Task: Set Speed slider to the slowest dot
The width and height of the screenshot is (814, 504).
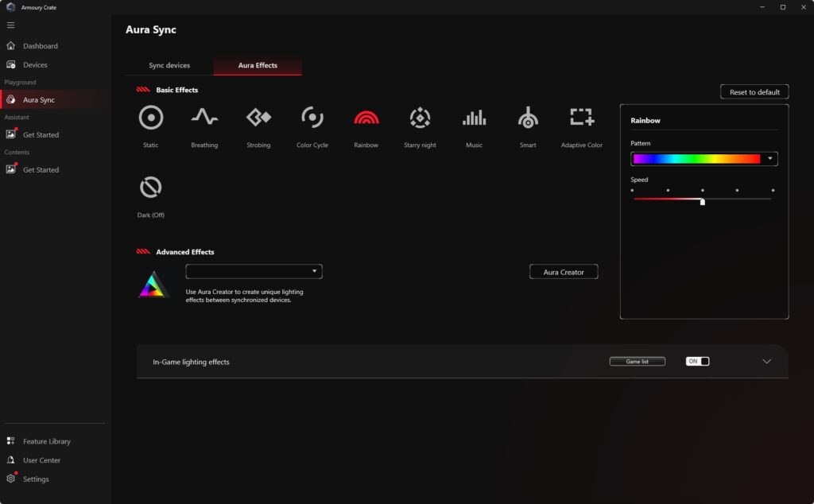Action: click(632, 191)
